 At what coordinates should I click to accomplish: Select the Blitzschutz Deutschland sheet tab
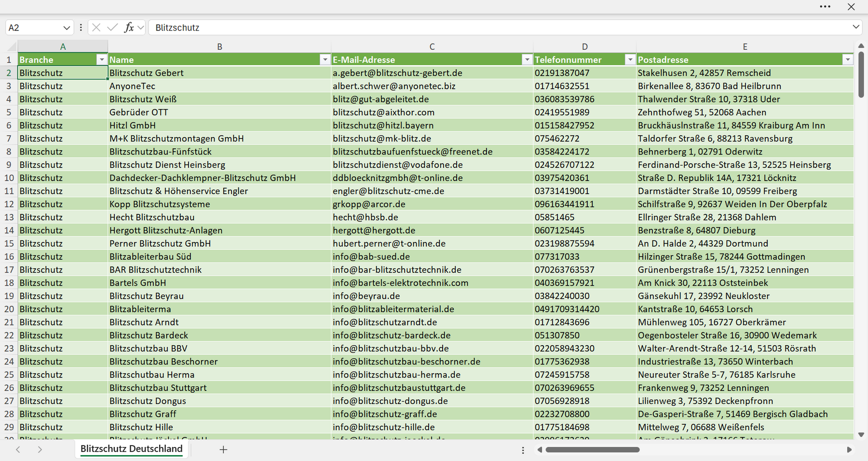pyautogui.click(x=132, y=449)
